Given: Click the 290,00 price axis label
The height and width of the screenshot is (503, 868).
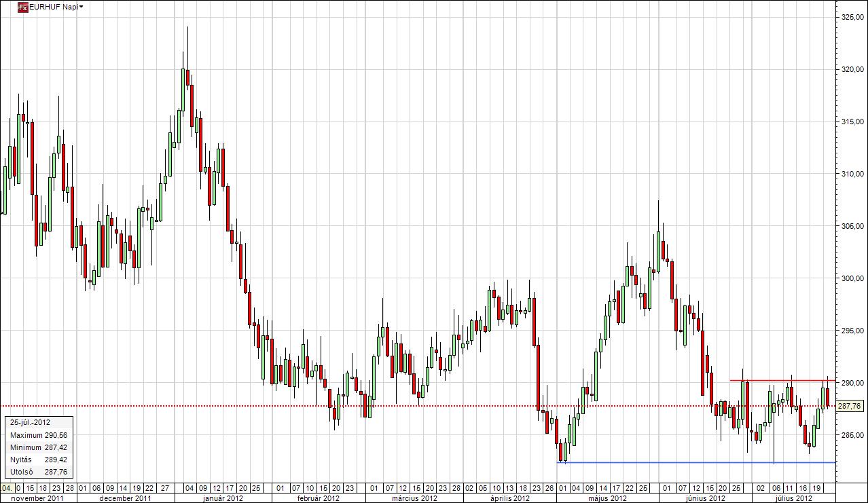Looking at the screenshot, I should pos(852,383).
